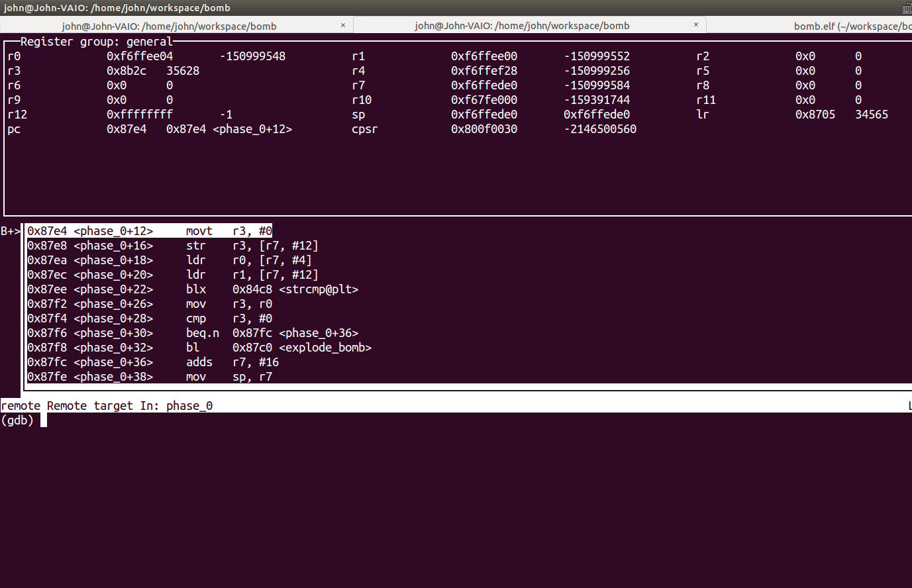This screenshot has height=588, width=912.
Task: Click the Register group: general title
Action: [x=96, y=42]
